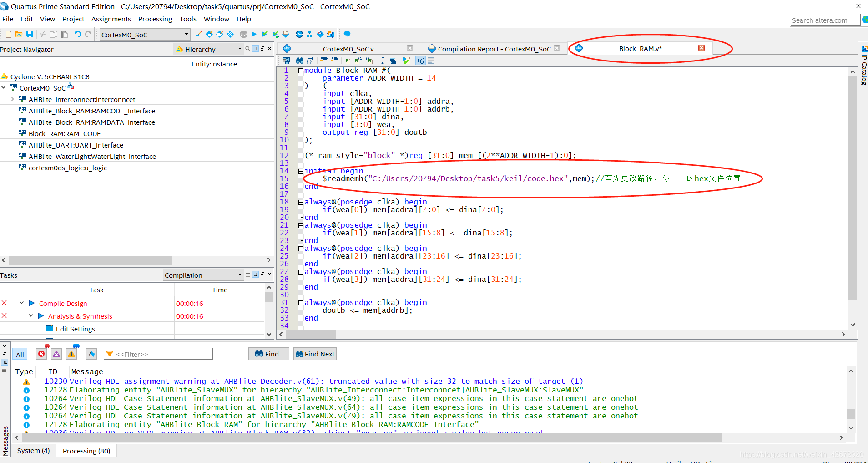Save the file using the floppy disk icon

(x=30, y=34)
